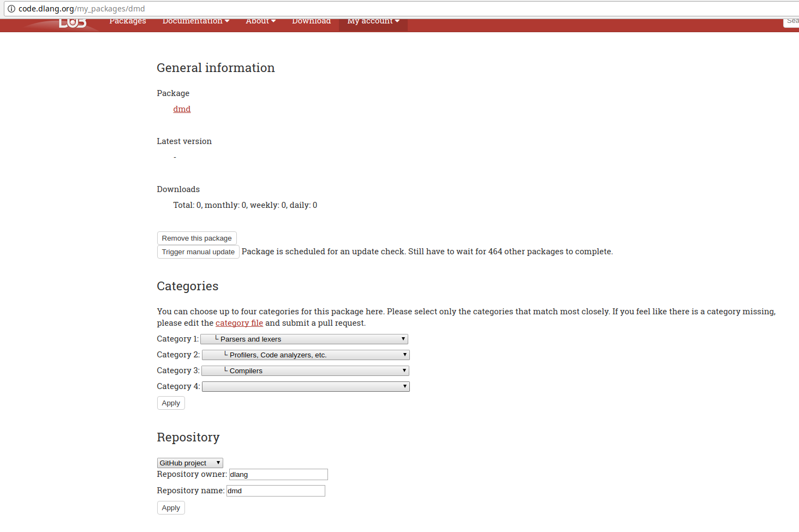This screenshot has height=532, width=799.
Task: Click Remove this package button
Action: [196, 238]
